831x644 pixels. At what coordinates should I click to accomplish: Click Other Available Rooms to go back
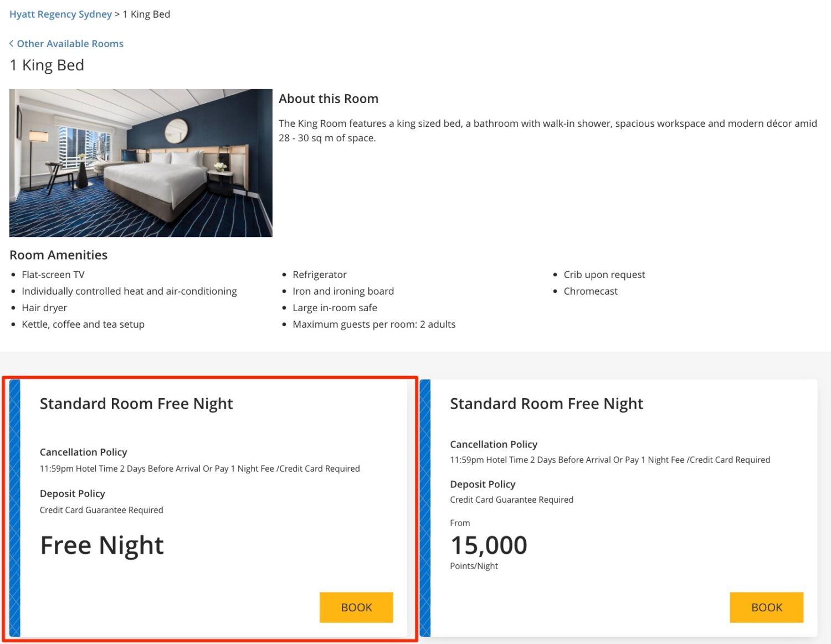click(x=70, y=43)
